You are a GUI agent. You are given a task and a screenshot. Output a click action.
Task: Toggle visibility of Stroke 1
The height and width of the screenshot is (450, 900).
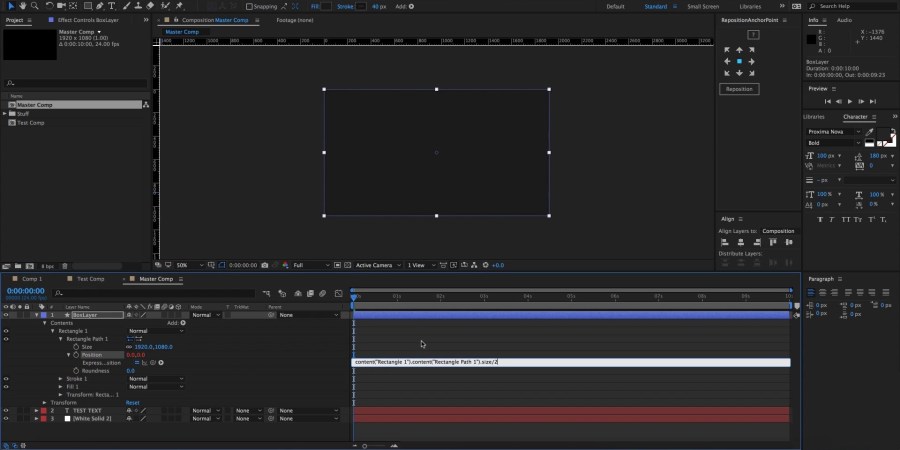(6, 379)
